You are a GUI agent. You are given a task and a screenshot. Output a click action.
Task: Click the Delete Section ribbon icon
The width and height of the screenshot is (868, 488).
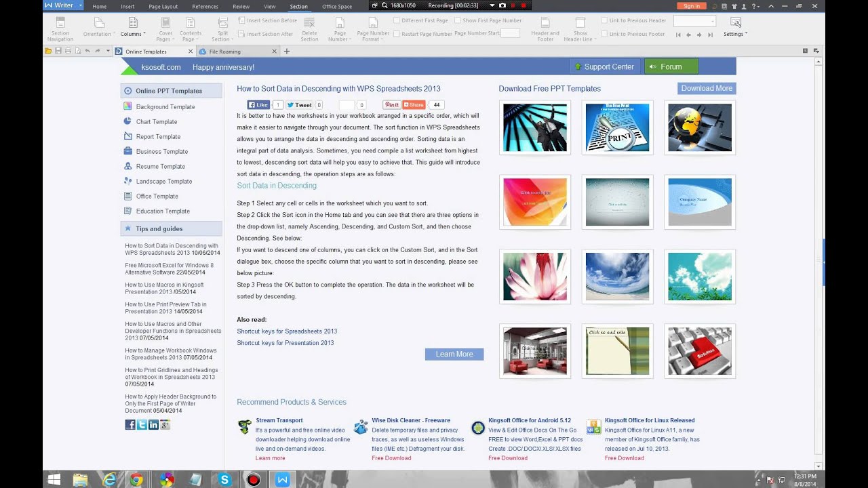[309, 23]
